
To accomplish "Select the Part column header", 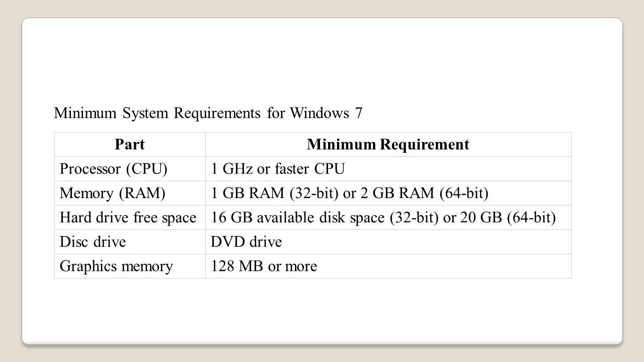I will [x=130, y=145].
